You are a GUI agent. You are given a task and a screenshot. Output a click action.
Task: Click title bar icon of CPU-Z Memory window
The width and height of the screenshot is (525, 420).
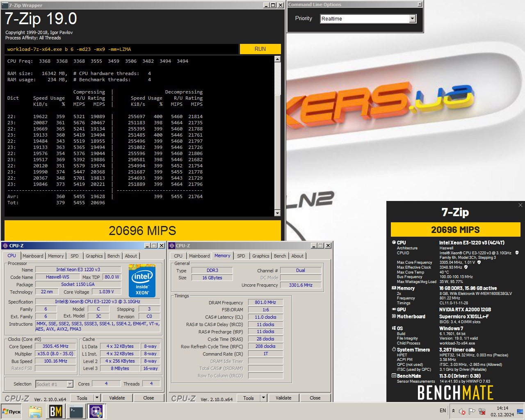click(172, 246)
